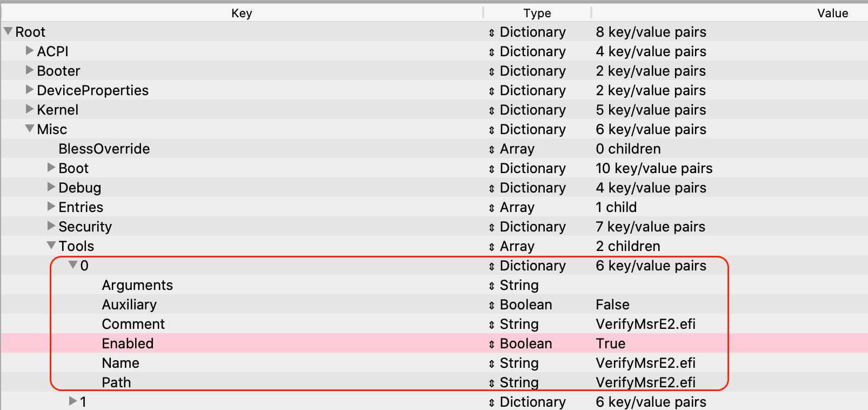The height and width of the screenshot is (410, 868).
Task: Click type selector arrows for Entries row
Action: (491, 208)
